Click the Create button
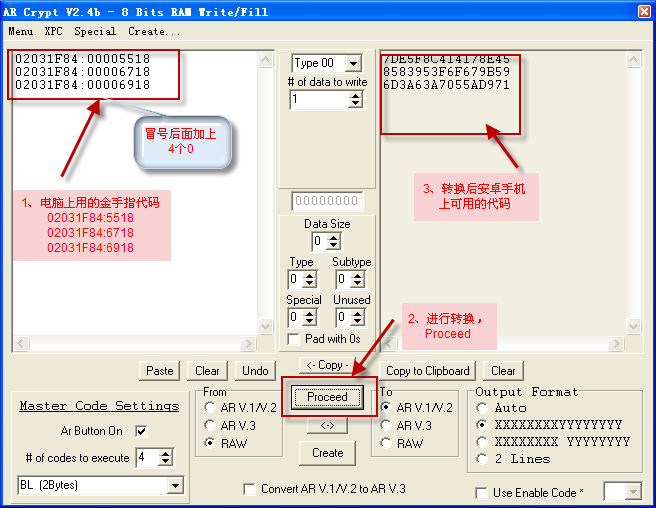The image size is (656, 508). 327,453
